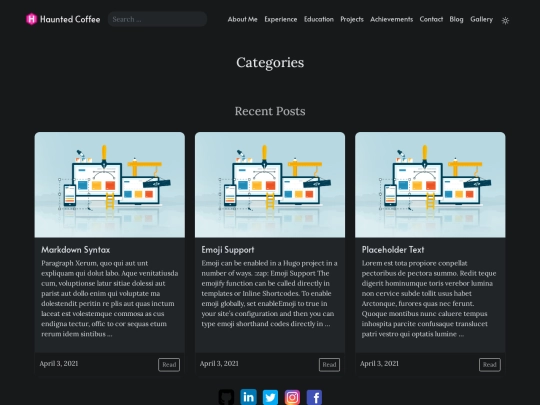This screenshot has width=540, height=405.
Task: Go to the About Me section
Action: click(x=242, y=19)
